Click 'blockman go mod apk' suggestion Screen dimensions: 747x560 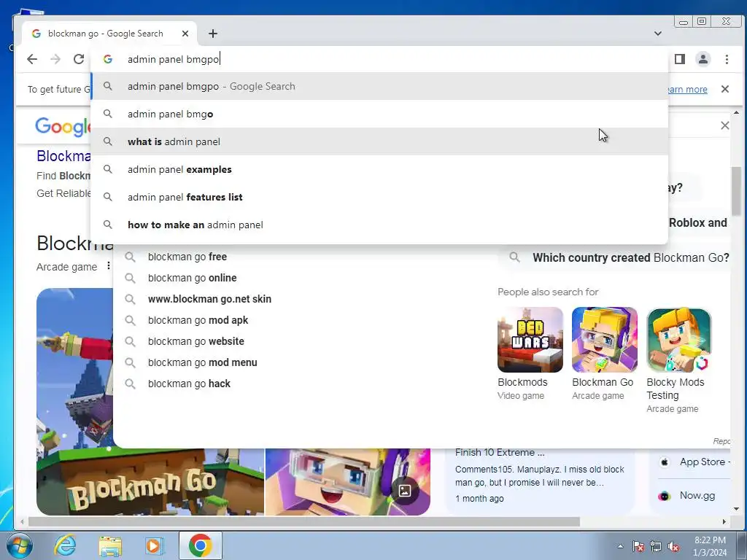click(198, 320)
